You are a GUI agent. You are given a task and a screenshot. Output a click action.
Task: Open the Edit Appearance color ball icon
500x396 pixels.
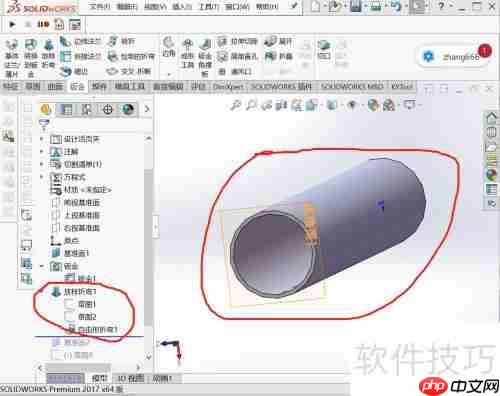point(373,105)
